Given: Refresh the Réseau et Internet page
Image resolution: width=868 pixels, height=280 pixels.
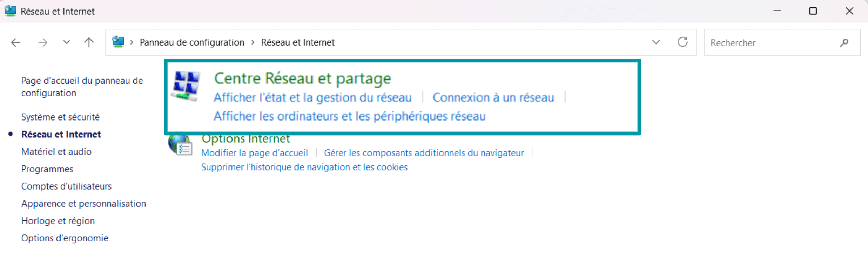Looking at the screenshot, I should pyautogui.click(x=682, y=42).
